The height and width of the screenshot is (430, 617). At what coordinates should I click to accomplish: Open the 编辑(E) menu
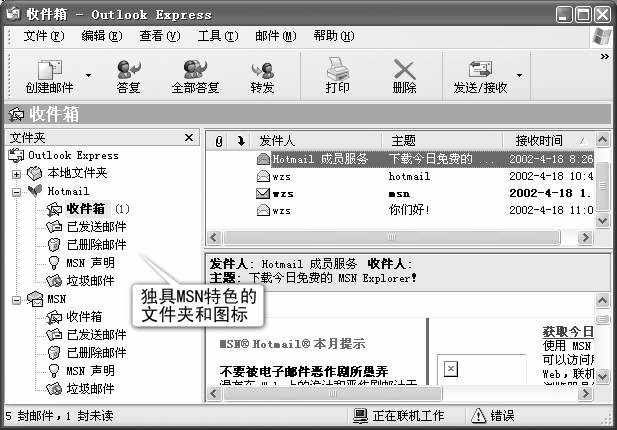pyautogui.click(x=102, y=36)
